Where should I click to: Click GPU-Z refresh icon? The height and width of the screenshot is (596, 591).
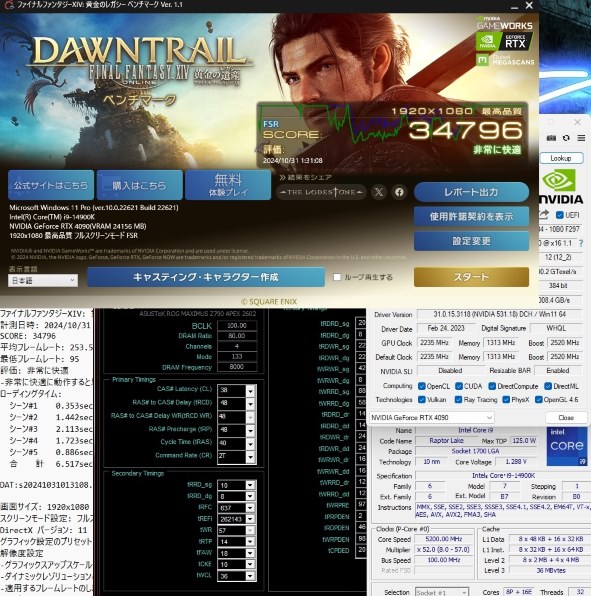(566, 138)
